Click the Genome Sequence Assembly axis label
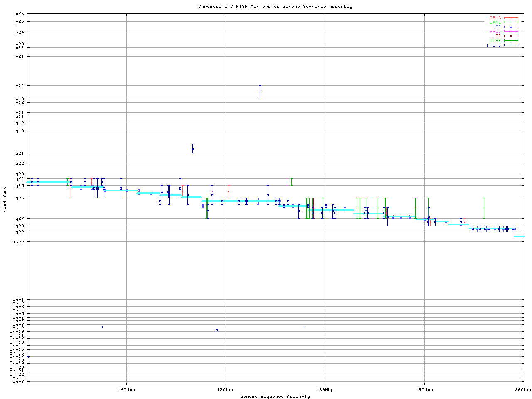 pyautogui.click(x=275, y=397)
